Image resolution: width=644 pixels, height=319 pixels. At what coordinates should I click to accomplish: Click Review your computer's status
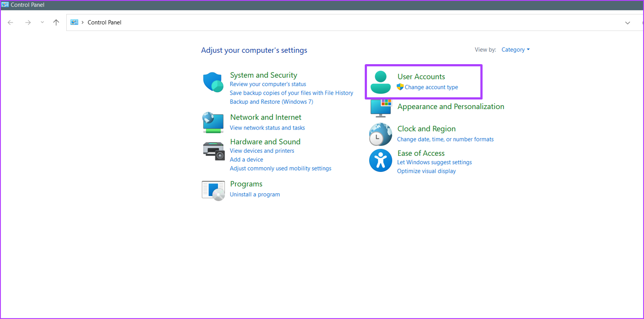pos(268,84)
